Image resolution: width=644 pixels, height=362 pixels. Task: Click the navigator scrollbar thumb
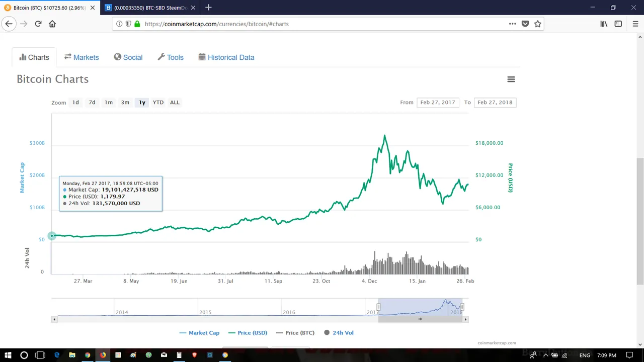420,319
